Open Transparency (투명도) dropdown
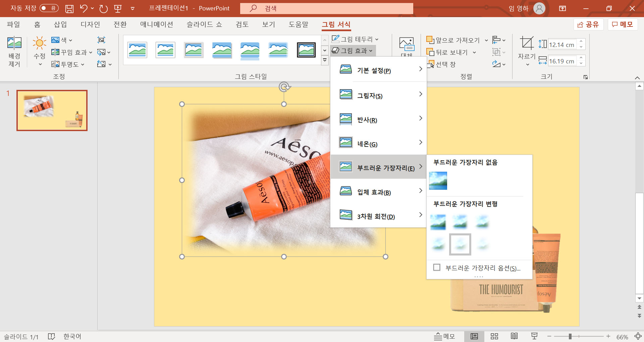This screenshot has height=342, width=644. [68, 64]
